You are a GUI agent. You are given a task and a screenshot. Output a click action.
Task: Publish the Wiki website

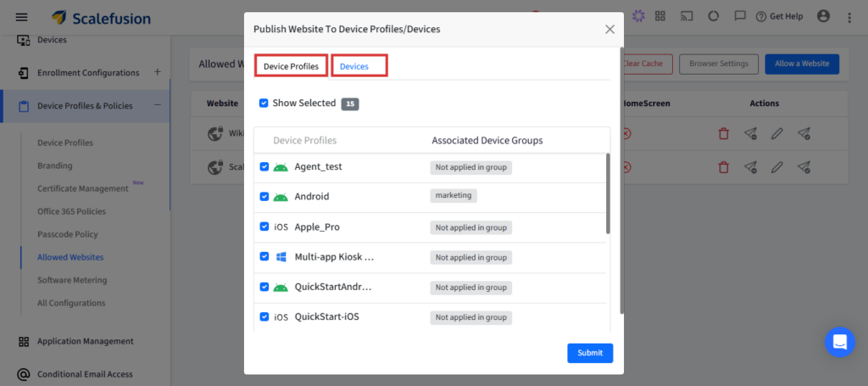pyautogui.click(x=804, y=133)
